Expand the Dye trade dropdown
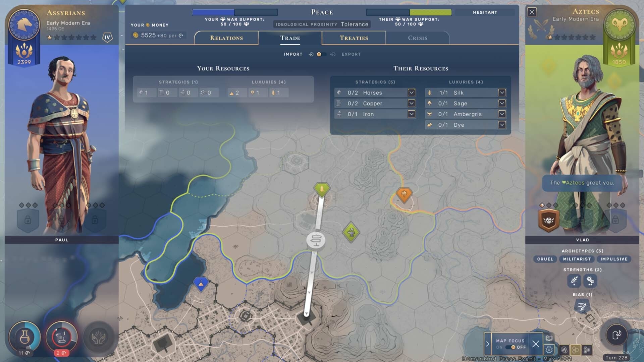 pyautogui.click(x=502, y=125)
